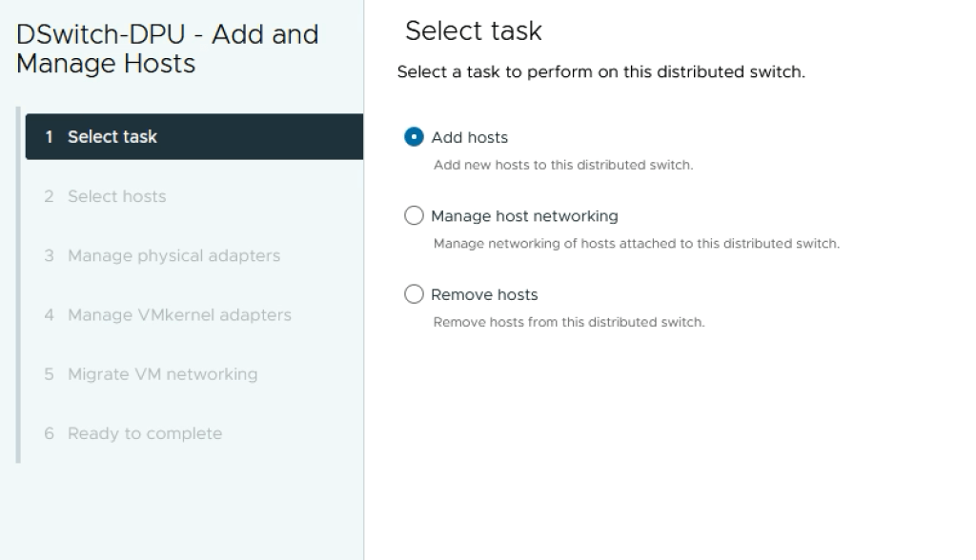
Task: Choose the Manage host networking radio button
Action: click(x=414, y=216)
